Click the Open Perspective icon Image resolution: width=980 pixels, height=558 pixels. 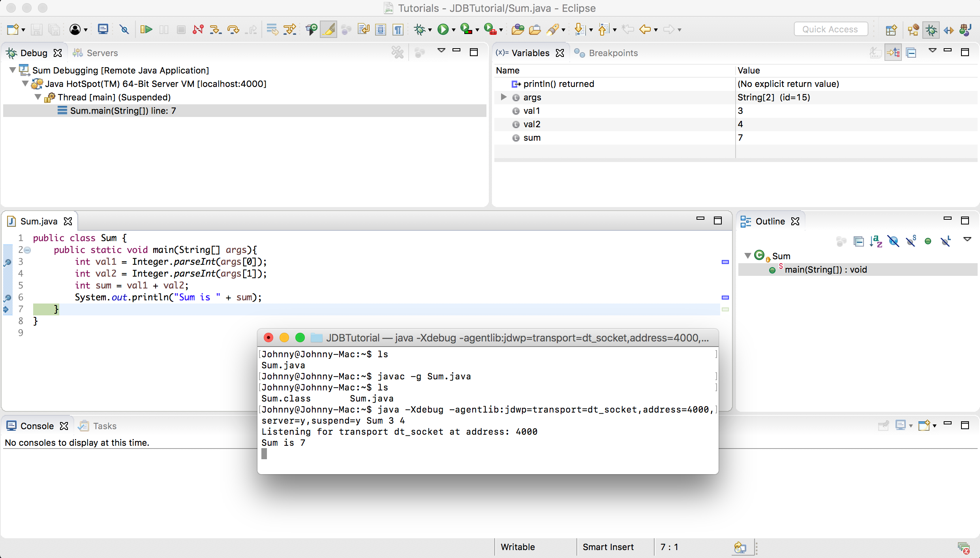pyautogui.click(x=891, y=30)
